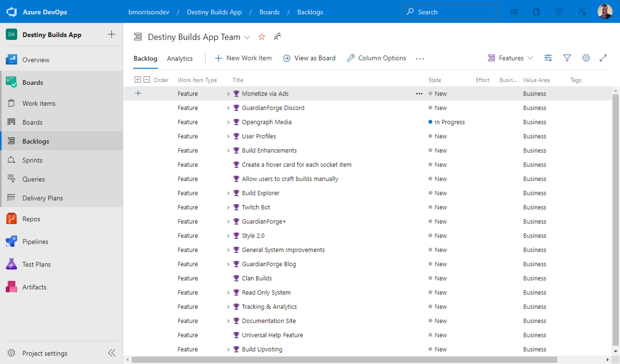
Task: Open the Features backlog level dropdown
Action: [x=510, y=58]
